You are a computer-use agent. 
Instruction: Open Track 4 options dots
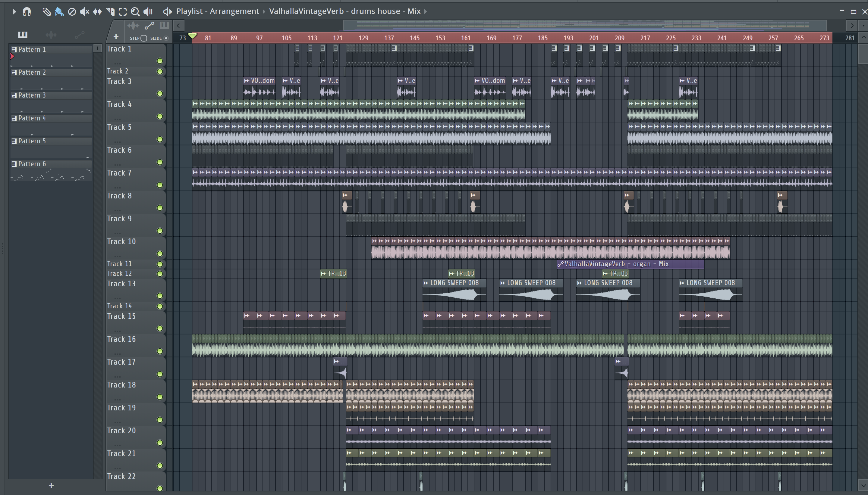tap(118, 119)
